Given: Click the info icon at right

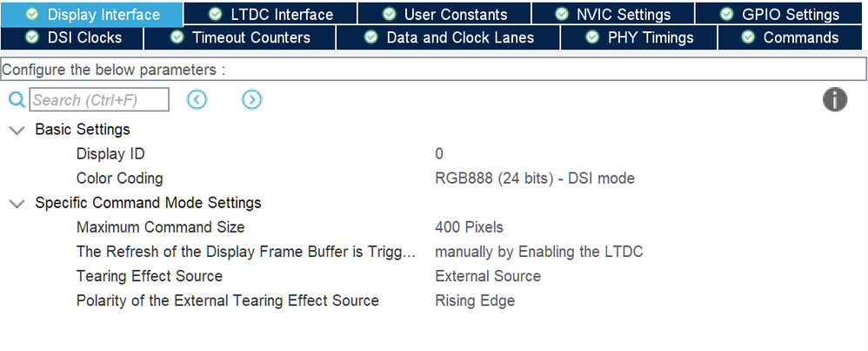Looking at the screenshot, I should point(835,100).
